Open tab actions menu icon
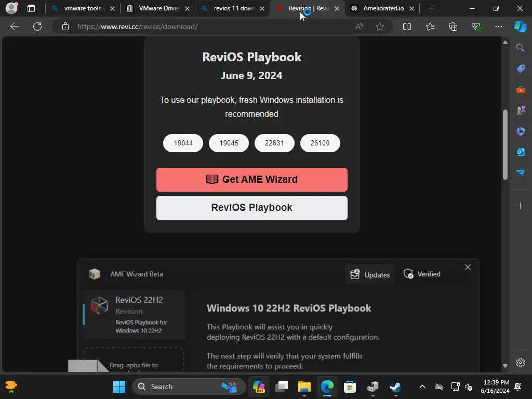Viewport: 532px width, 399px height. [31, 8]
